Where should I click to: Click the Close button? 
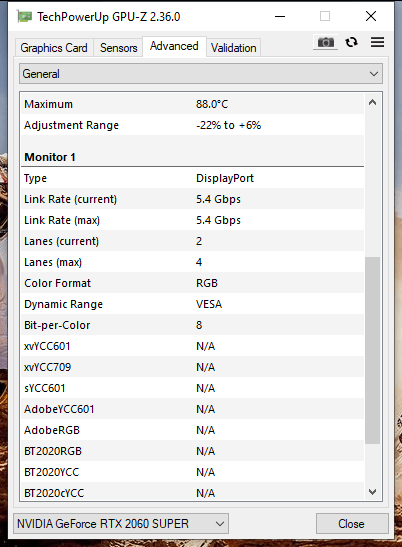(x=352, y=523)
